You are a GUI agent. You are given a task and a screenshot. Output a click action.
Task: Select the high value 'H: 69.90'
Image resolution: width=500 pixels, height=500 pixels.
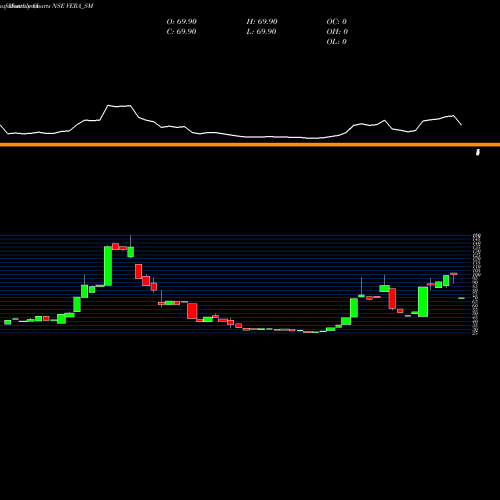(262, 22)
